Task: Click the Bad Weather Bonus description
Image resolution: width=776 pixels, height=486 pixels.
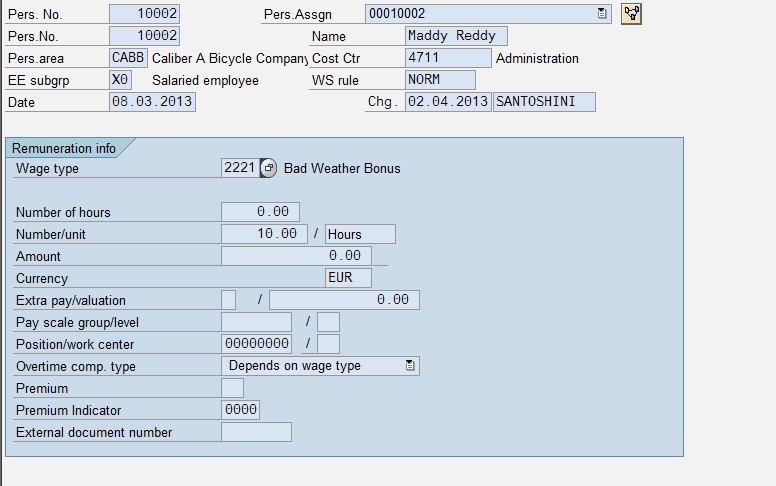Action: pos(342,168)
